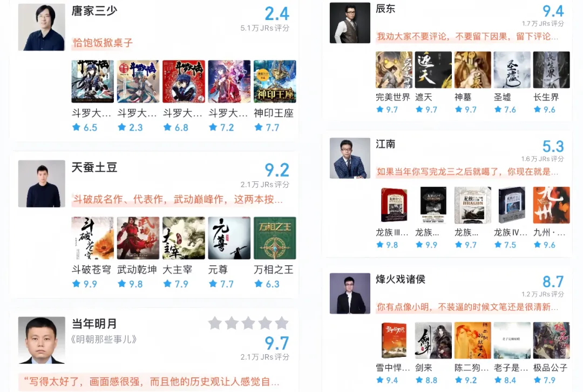This screenshot has width=583, height=392.
Task: Open the 遮天 book cover
Action: [x=433, y=70]
